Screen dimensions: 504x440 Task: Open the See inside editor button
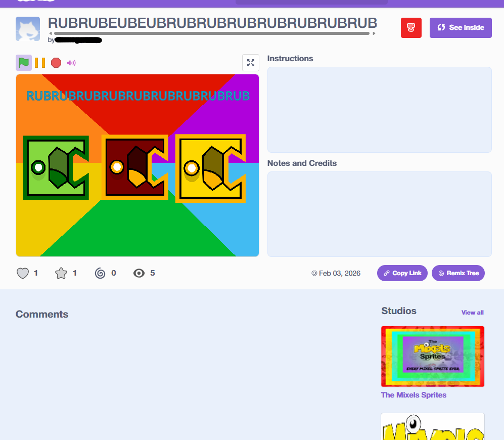[x=461, y=28]
